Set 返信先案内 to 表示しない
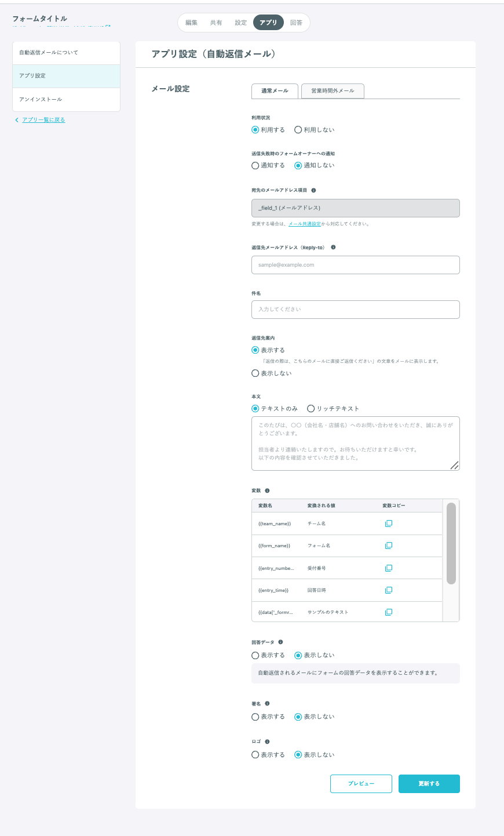Image resolution: width=504 pixels, height=836 pixels. (255, 373)
